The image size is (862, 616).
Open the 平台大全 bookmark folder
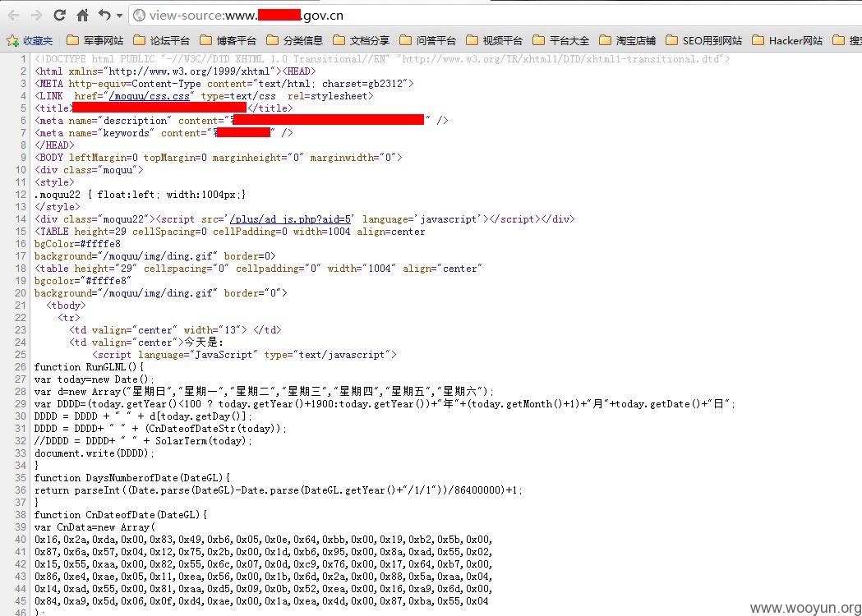click(x=560, y=41)
